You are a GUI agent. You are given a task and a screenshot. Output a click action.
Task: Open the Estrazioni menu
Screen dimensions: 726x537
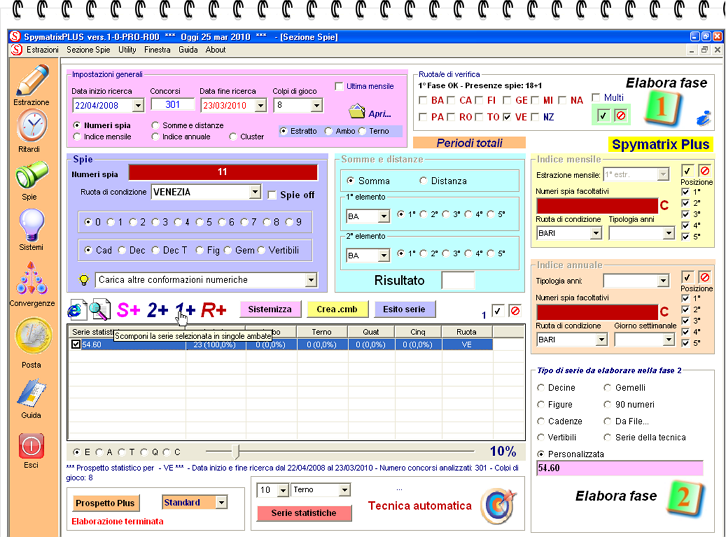42,50
